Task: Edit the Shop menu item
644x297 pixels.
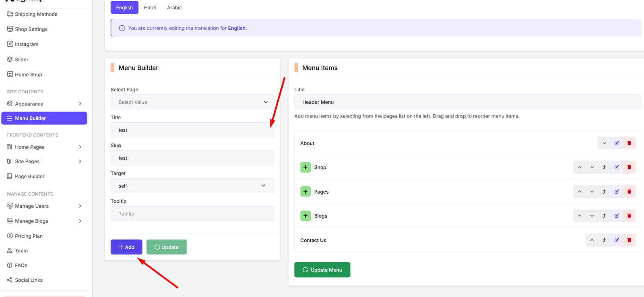Action: [x=617, y=167]
